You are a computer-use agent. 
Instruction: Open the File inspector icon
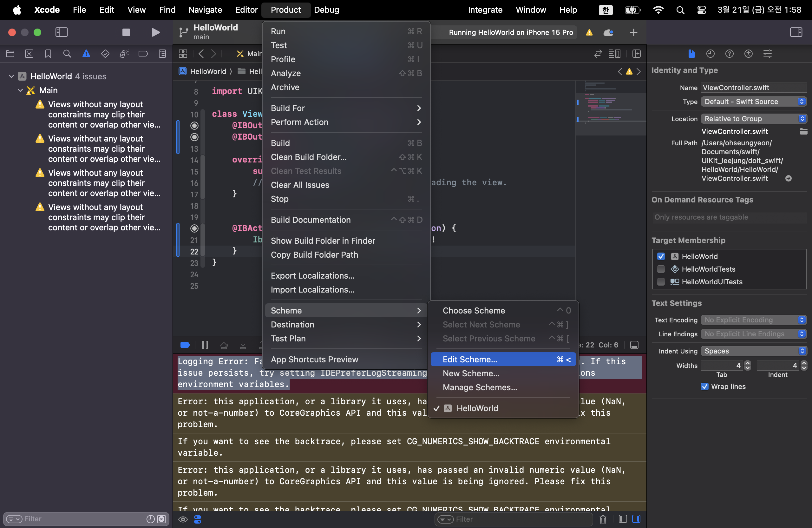691,54
